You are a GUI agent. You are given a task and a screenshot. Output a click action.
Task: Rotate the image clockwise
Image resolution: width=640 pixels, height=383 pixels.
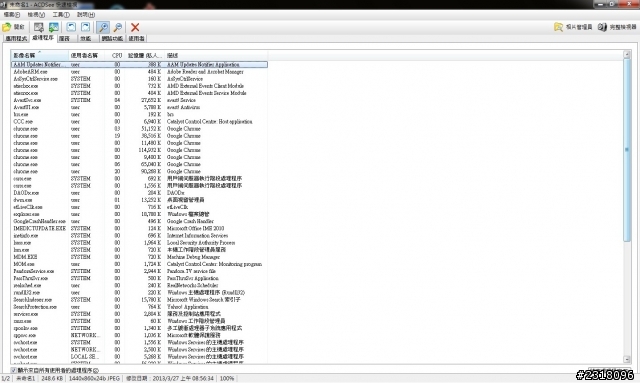tap(86, 27)
